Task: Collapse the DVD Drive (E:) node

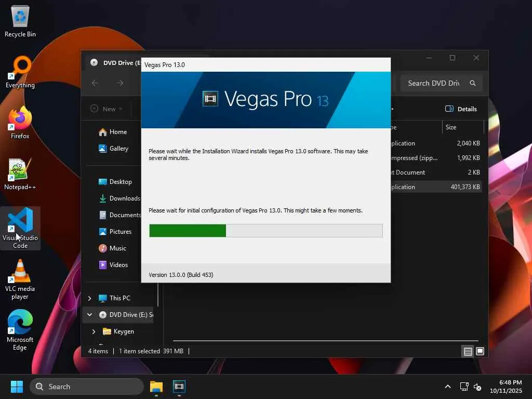Action: (89, 314)
